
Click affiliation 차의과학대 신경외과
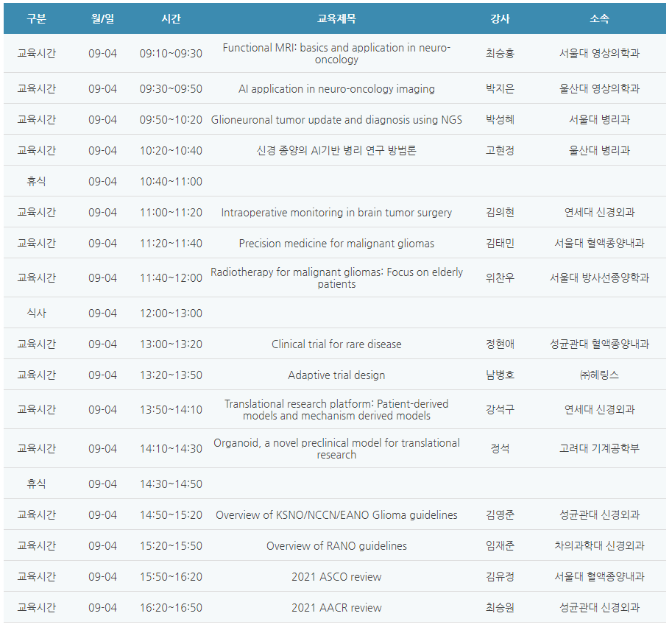pos(599,545)
